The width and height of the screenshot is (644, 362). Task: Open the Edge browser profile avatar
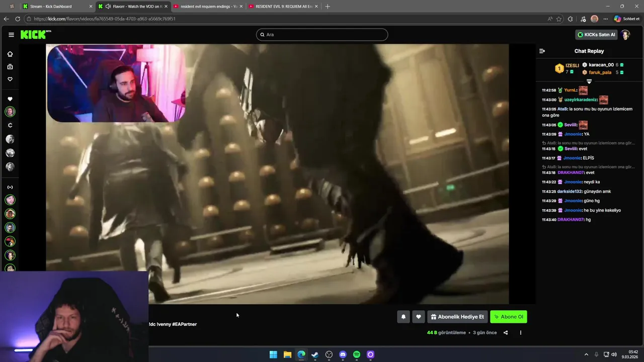594,19
